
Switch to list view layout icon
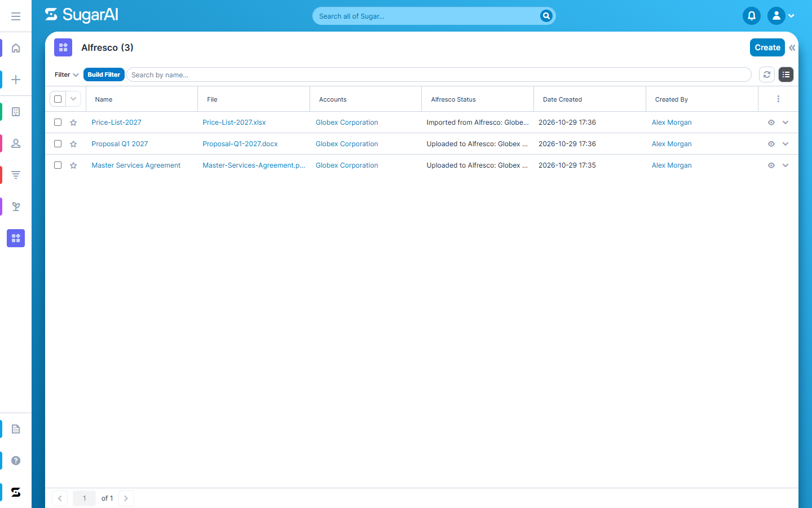click(786, 75)
